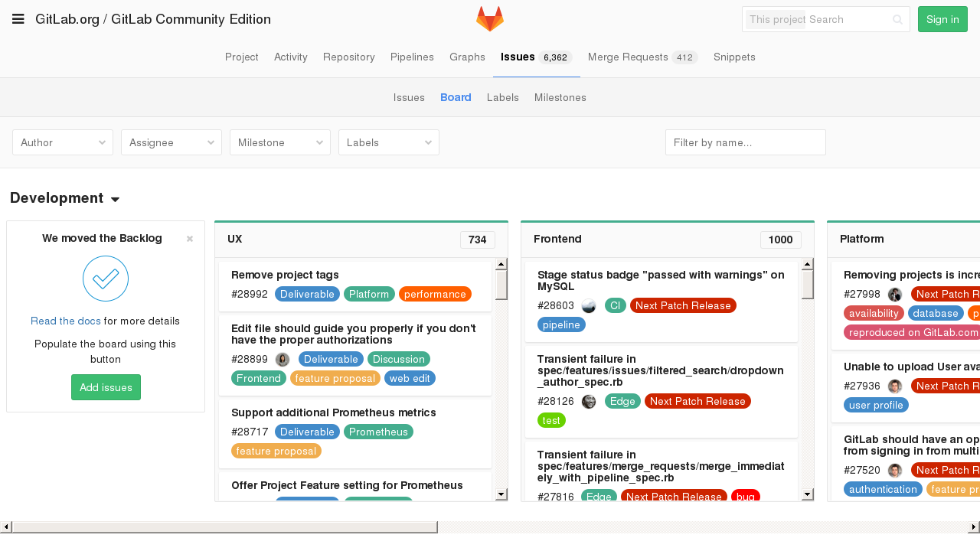Click assignee avatar on issue #27936
980x551 pixels.
pos(895,386)
